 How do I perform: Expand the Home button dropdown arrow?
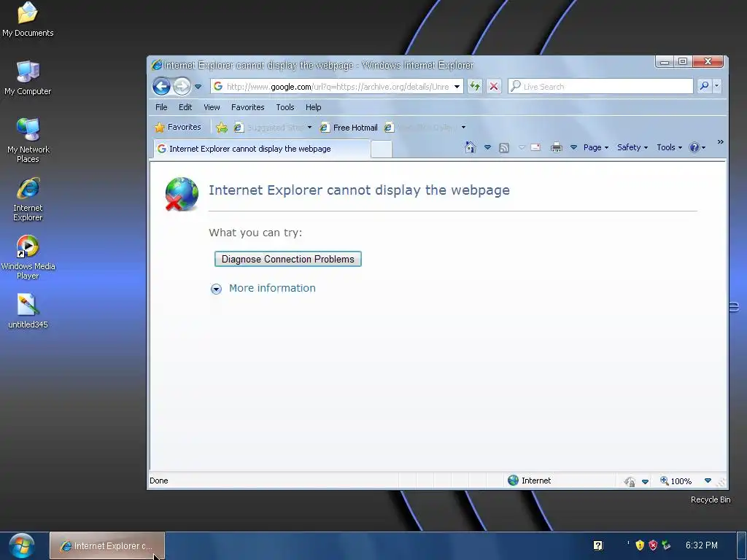tap(487, 147)
